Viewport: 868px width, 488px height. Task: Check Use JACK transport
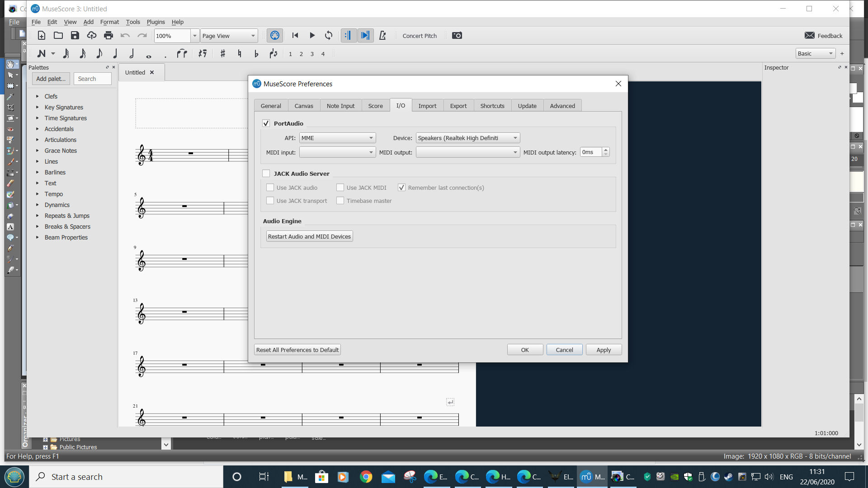(270, 201)
